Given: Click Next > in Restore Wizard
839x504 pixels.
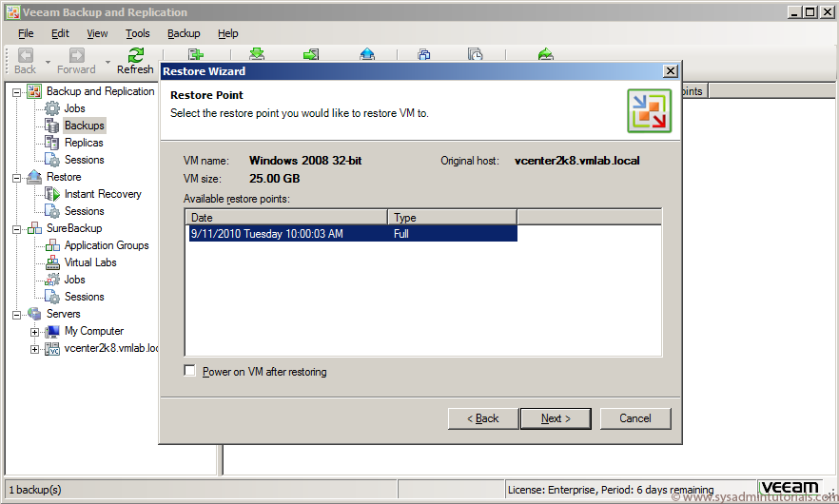Looking at the screenshot, I should point(556,418).
